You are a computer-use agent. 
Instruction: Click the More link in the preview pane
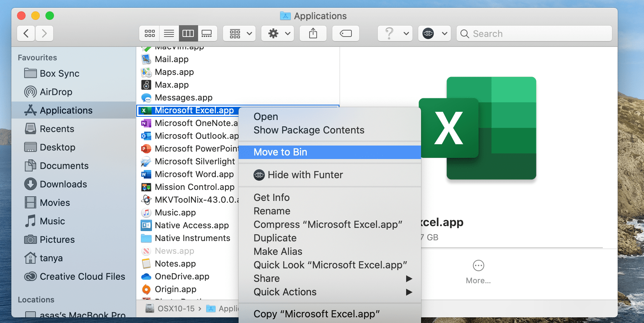478,280
